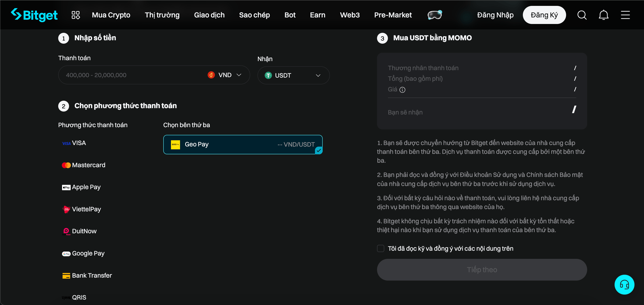Click the USDT Tether coin icon
Image resolution: width=644 pixels, height=305 pixels.
pyautogui.click(x=268, y=75)
